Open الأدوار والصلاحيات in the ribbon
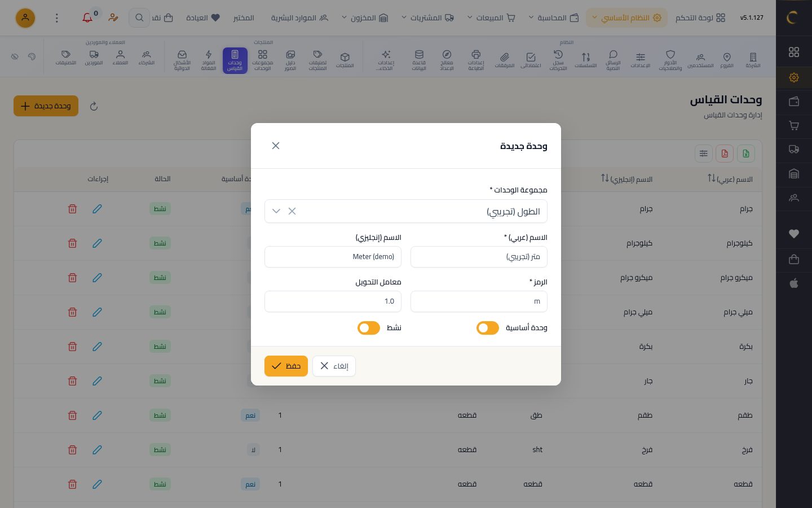812x508 pixels. point(670,60)
